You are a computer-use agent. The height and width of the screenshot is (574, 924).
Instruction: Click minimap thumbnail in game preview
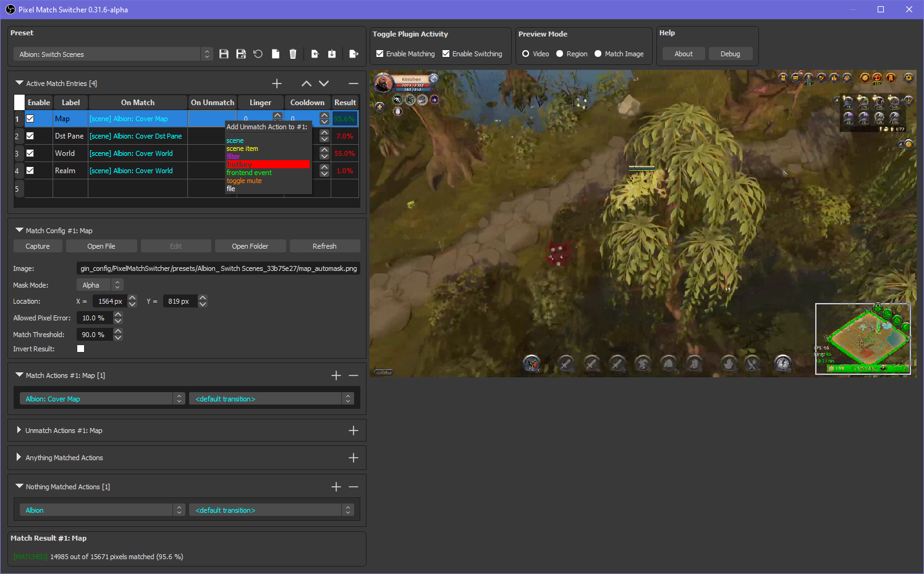click(863, 339)
